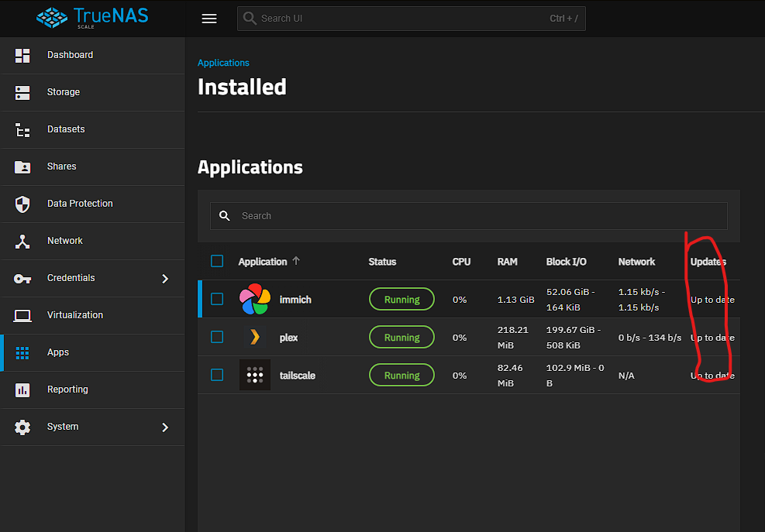Open Credentials in the sidebar
The width and height of the screenshot is (765, 532).
[93, 279]
